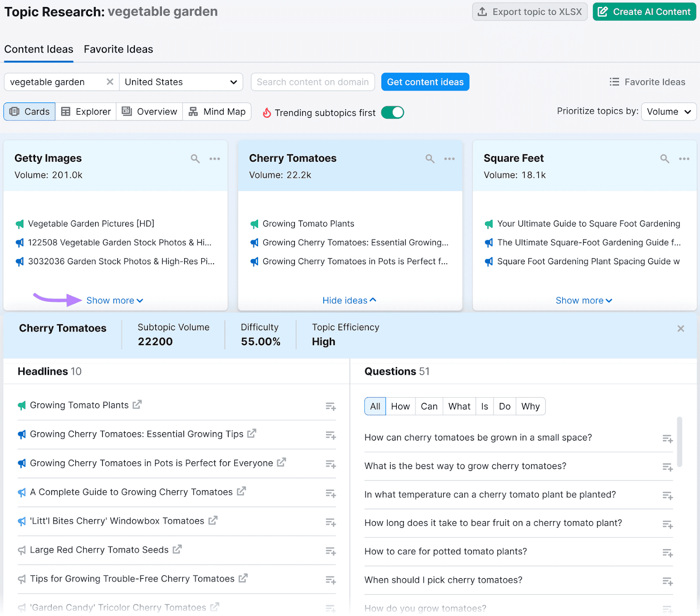700x616 pixels.
Task: Click Create AI Content button
Action: 644,12
